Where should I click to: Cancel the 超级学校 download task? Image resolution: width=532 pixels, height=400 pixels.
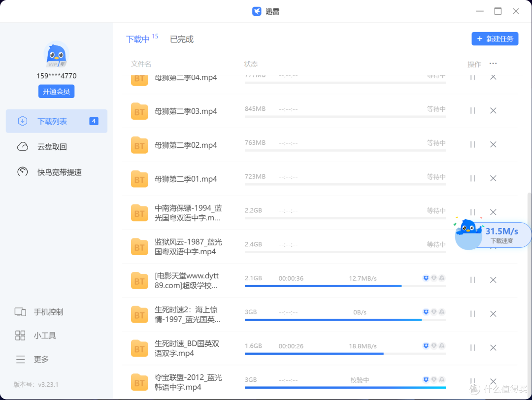(x=493, y=280)
